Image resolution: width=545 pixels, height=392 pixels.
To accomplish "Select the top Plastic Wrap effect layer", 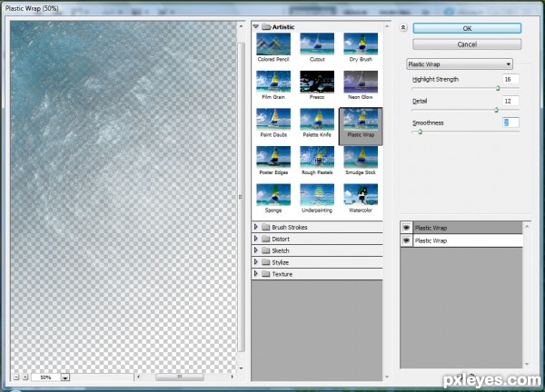I will [468, 228].
